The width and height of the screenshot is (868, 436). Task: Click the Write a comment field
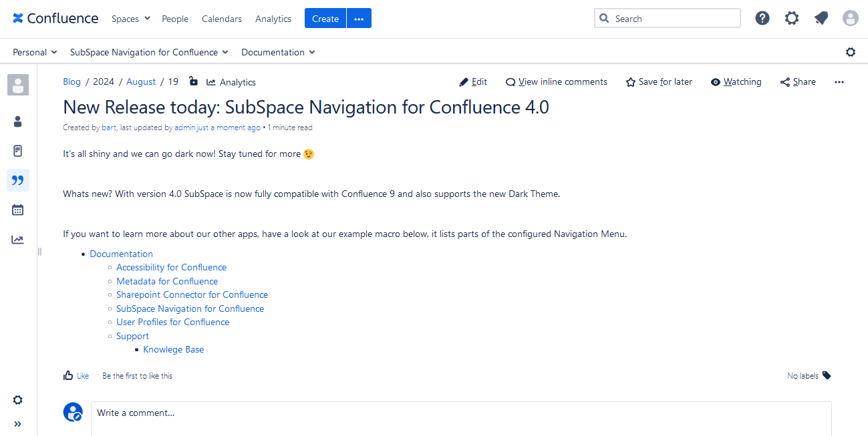(461, 413)
